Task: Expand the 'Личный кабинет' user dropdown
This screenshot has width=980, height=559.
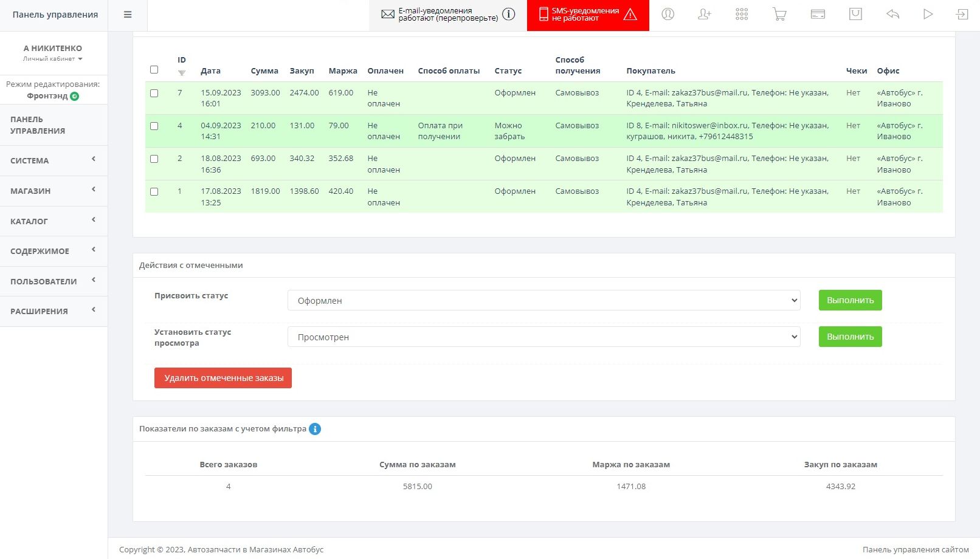Action: pos(53,59)
